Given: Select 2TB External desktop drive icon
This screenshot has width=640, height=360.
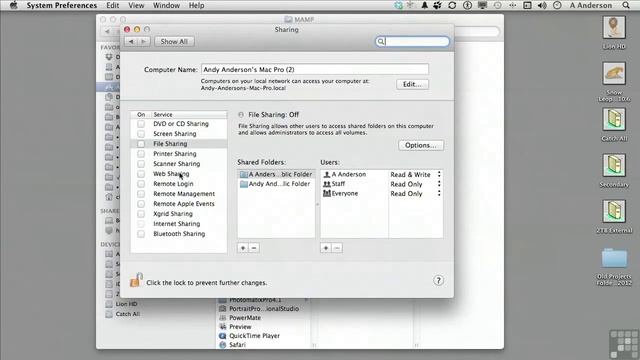Looking at the screenshot, I should coord(614,211).
